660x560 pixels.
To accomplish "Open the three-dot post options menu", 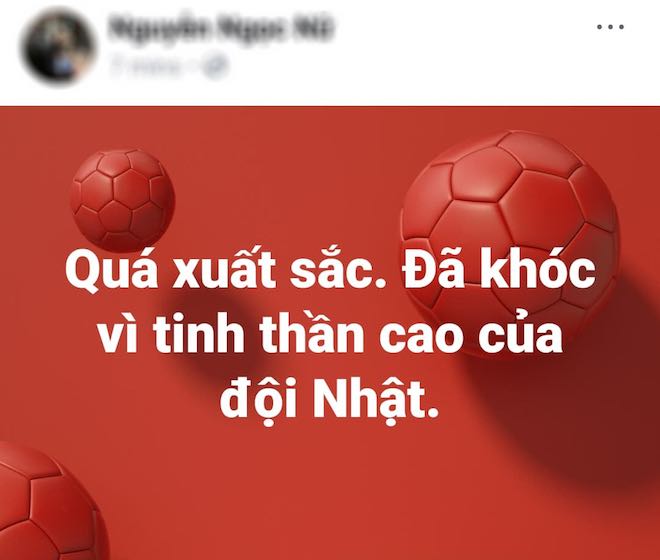I will point(610,27).
